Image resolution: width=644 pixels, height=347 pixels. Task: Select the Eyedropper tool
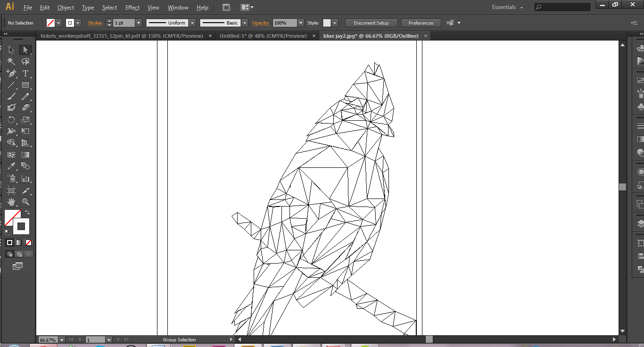coord(11,166)
